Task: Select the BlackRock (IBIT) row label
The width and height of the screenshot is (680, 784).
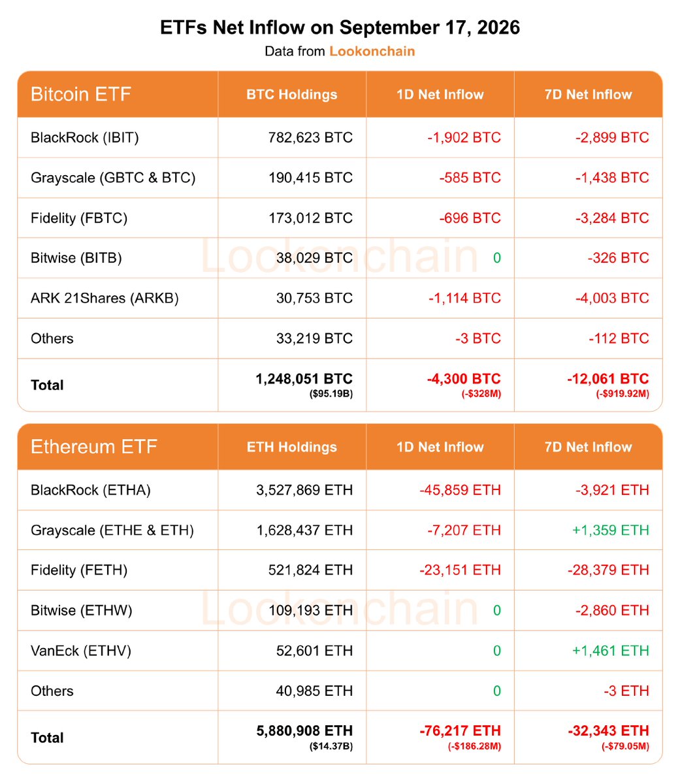Action: (x=85, y=137)
